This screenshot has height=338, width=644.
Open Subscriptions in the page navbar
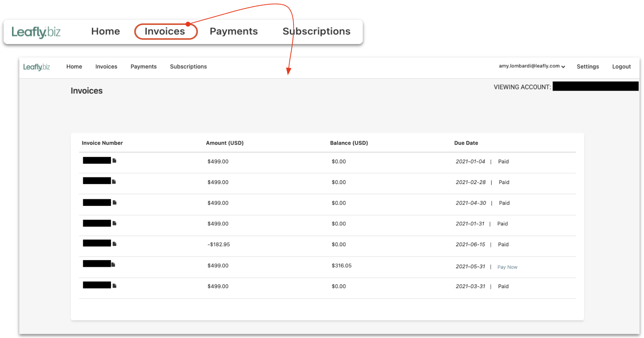tap(188, 66)
